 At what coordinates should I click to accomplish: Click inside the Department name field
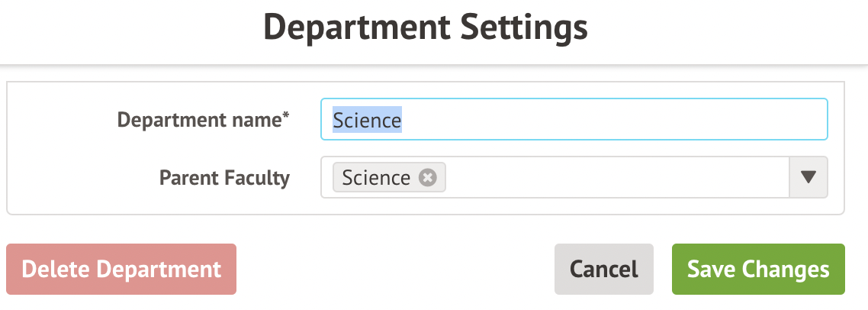(x=574, y=120)
